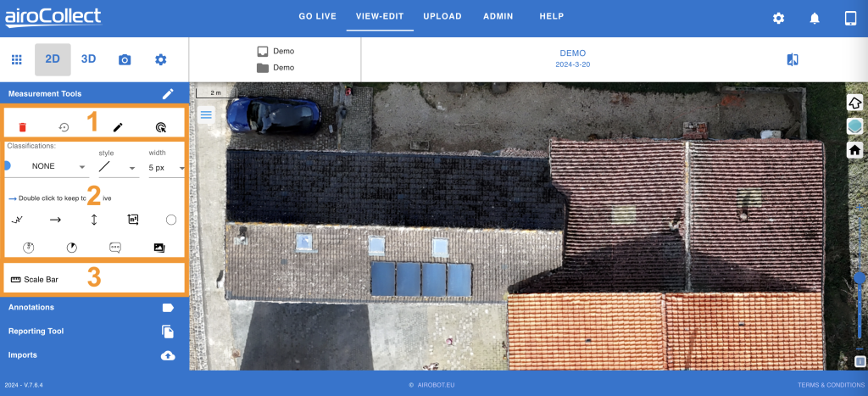
Task: Adjust the map zoom slider handle
Action: coord(860,277)
